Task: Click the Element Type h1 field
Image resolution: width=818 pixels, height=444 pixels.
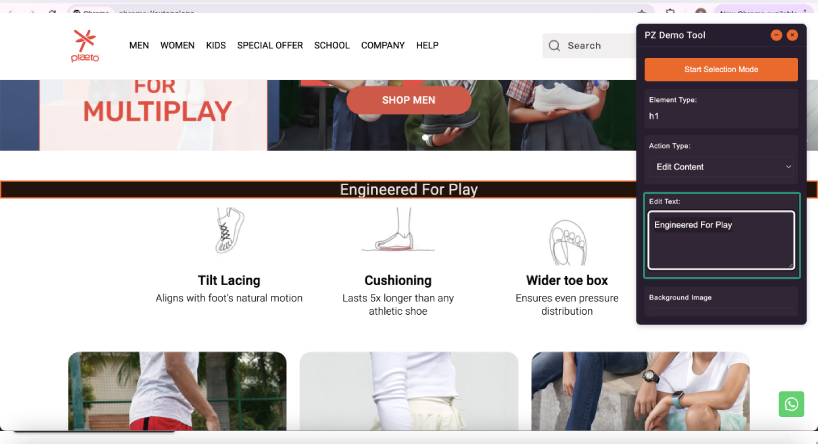Action: point(721,116)
